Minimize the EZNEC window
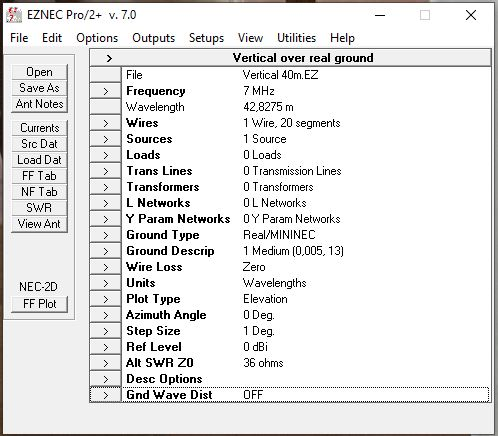 tap(380, 15)
